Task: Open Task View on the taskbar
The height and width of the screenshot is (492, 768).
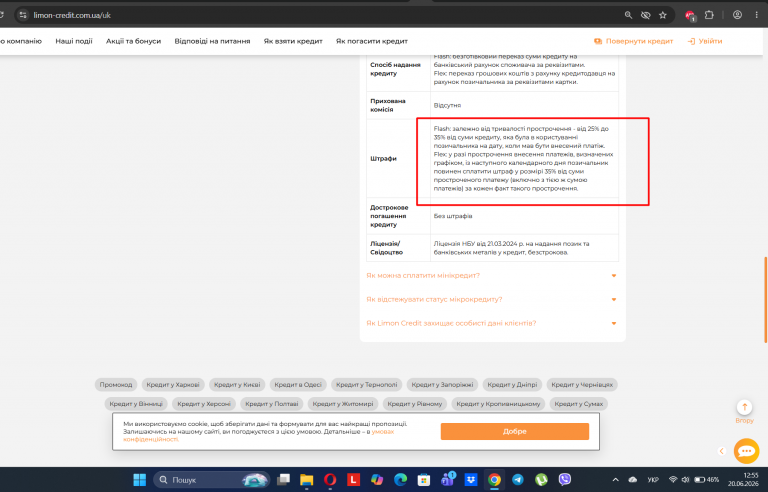Action: [x=283, y=480]
